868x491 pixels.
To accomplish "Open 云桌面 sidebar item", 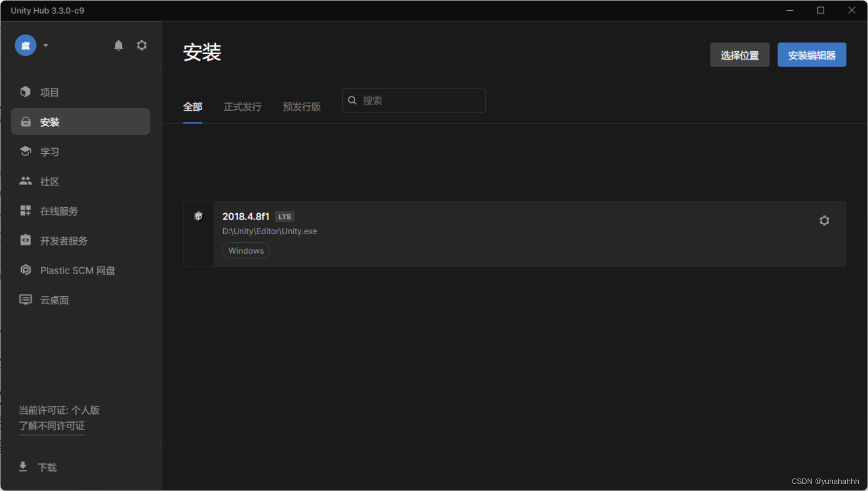I will (80, 300).
